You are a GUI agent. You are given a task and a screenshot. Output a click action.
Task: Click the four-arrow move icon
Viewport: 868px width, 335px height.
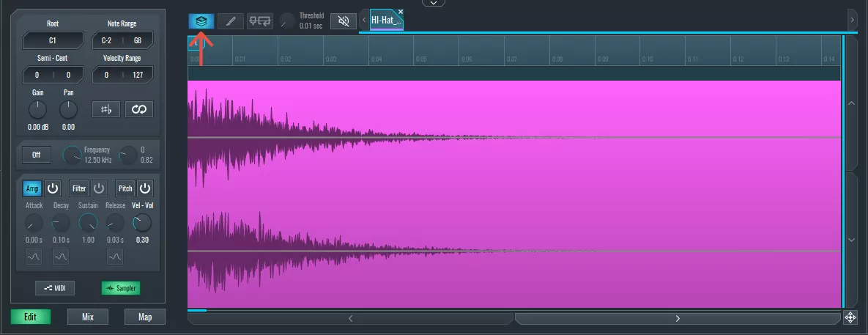[851, 318]
